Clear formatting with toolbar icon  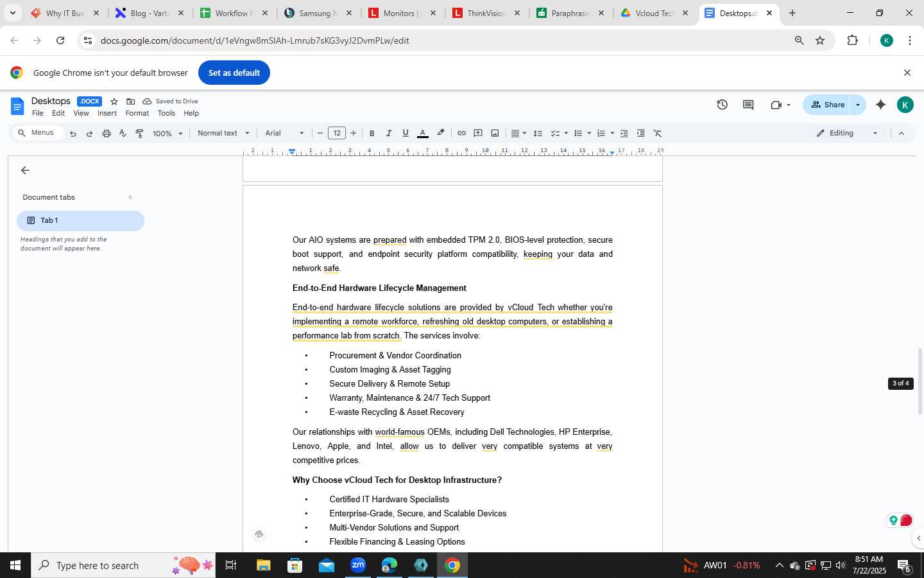658,134
